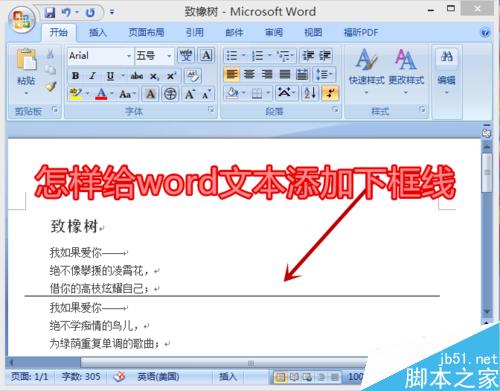Apply strikethrough formatting
This screenshot has height=391, width=500.
[x=137, y=76]
